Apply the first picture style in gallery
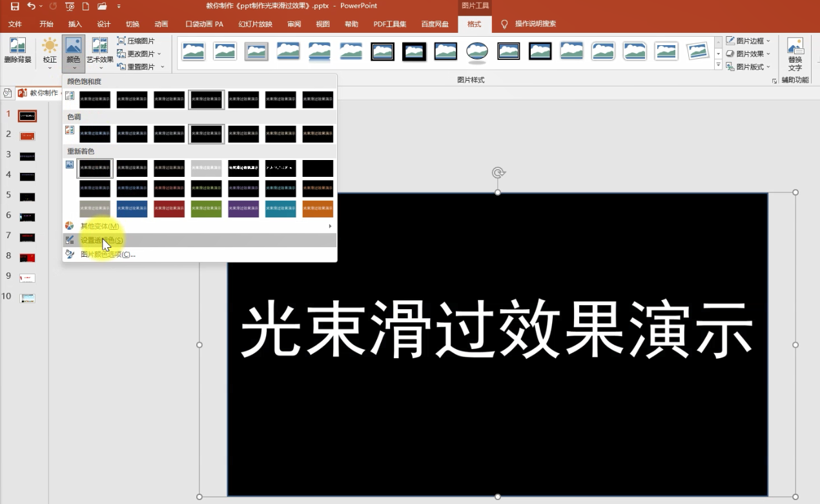The height and width of the screenshot is (504, 820). tap(193, 51)
